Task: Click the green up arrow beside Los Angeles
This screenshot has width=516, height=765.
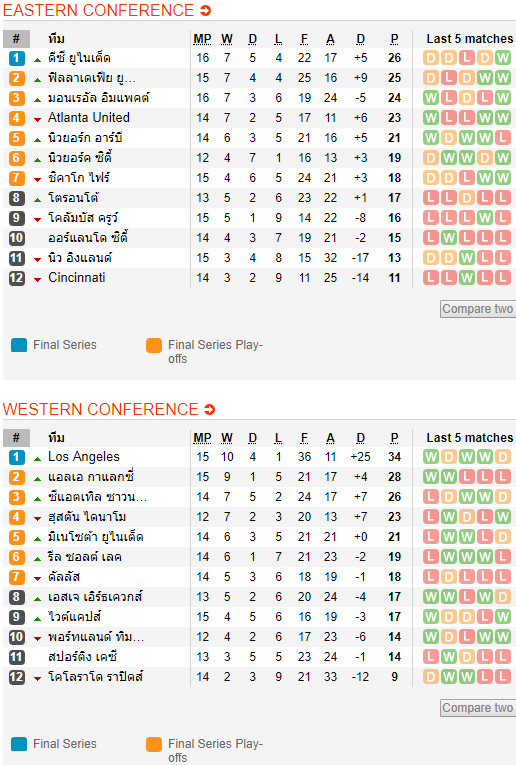Action: point(38,459)
